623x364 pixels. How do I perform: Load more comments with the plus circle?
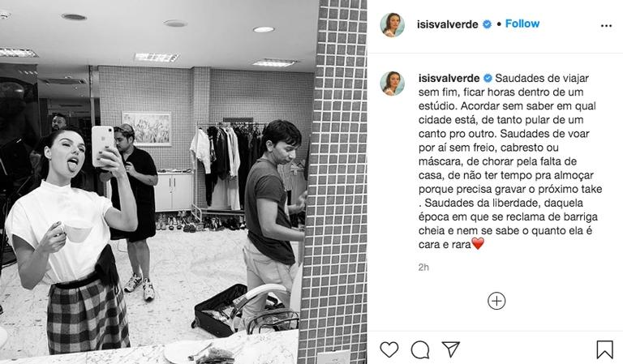496,301
